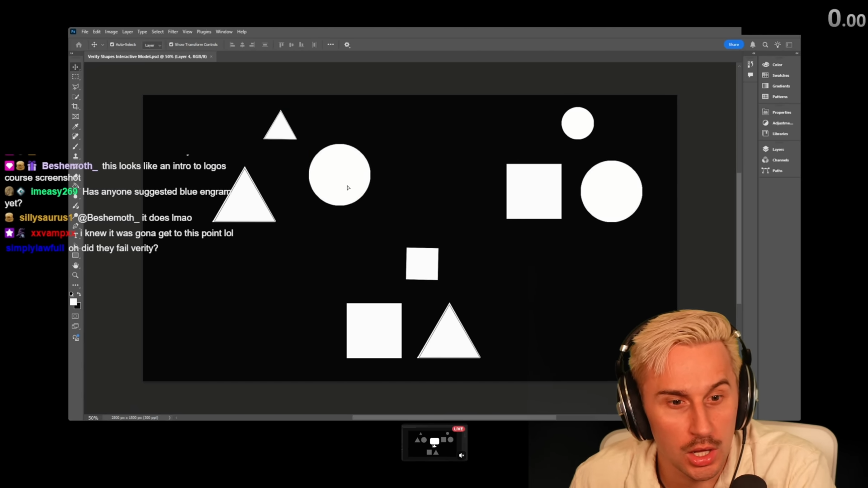Viewport: 868px width, 488px height.
Task: Open the File menu
Action: coord(85,32)
